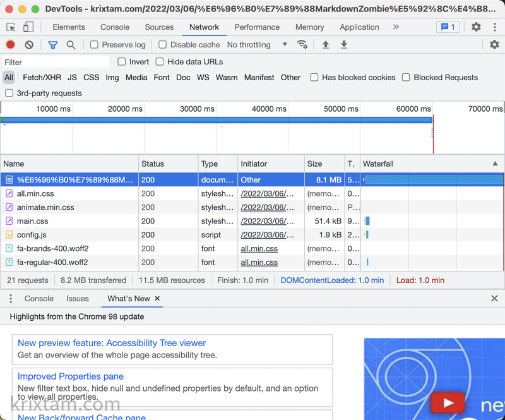Screen dimensions: 505x420
Task: Stop recording network log
Action: pyautogui.click(x=10, y=44)
